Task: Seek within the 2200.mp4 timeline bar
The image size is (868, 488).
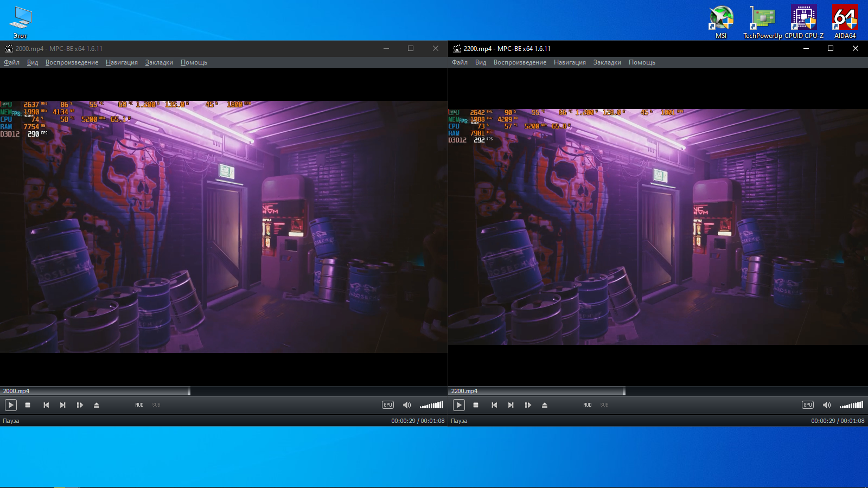Action: pyautogui.click(x=658, y=391)
